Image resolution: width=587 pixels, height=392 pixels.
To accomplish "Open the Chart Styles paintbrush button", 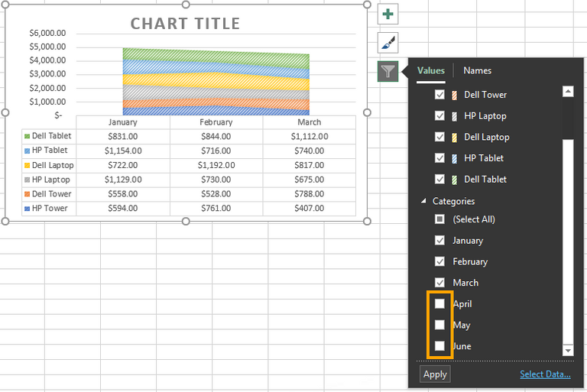I will (388, 43).
